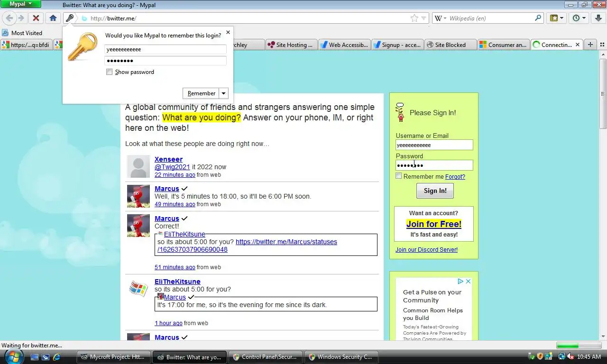Click Show Desktop quick launch icon

pyautogui.click(x=35, y=357)
